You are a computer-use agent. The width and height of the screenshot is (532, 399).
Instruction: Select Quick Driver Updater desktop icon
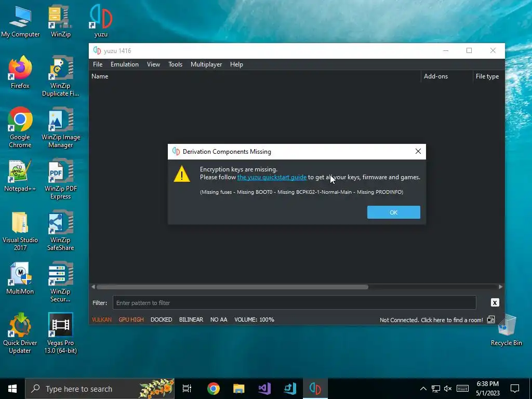pyautogui.click(x=20, y=333)
